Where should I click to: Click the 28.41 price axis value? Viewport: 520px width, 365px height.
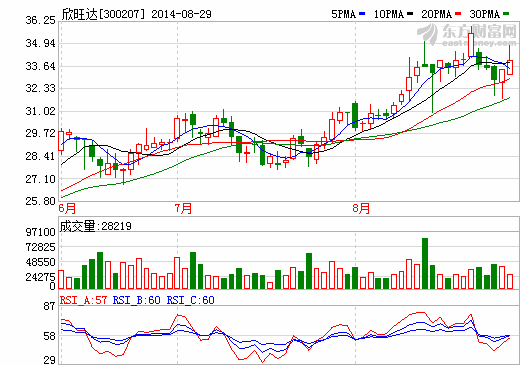41,156
